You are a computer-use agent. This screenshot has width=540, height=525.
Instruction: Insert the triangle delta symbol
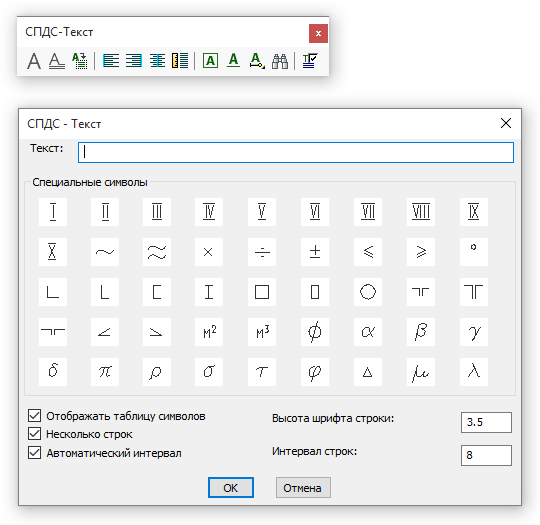click(368, 372)
